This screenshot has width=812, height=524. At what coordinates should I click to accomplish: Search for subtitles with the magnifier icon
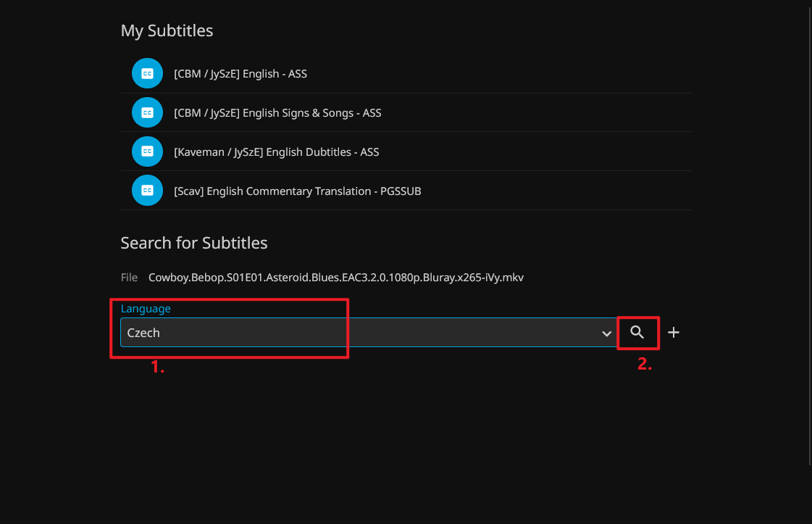pyautogui.click(x=637, y=332)
